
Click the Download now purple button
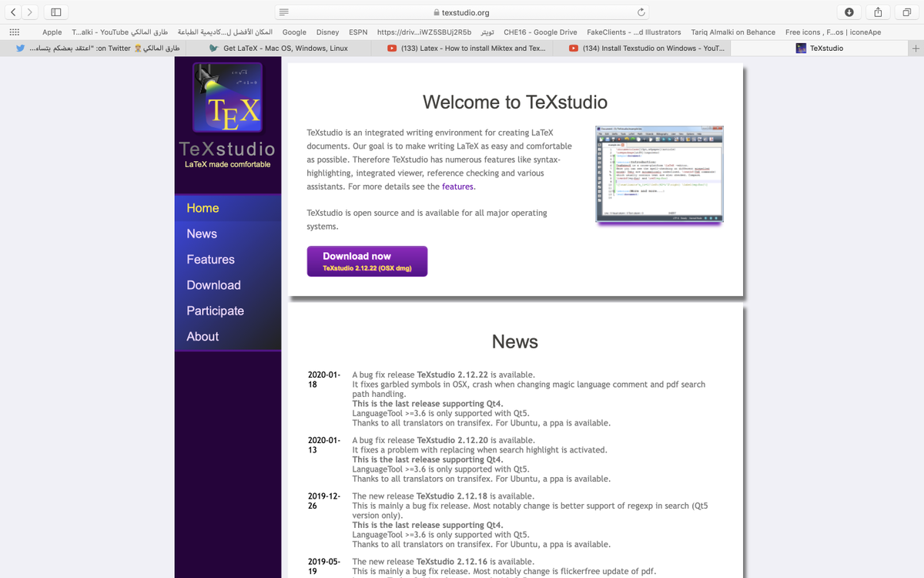(x=367, y=261)
